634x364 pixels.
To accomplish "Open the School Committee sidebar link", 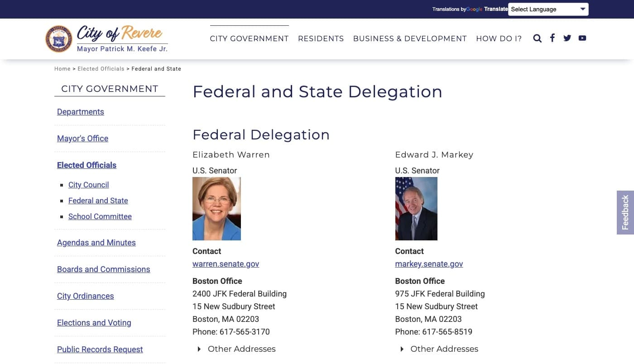I will click(100, 216).
